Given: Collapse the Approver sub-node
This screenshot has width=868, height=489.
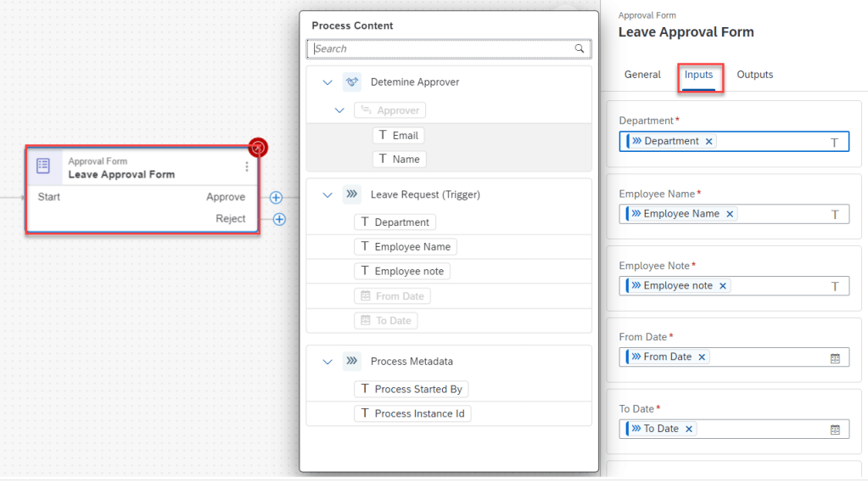Looking at the screenshot, I should (x=339, y=110).
